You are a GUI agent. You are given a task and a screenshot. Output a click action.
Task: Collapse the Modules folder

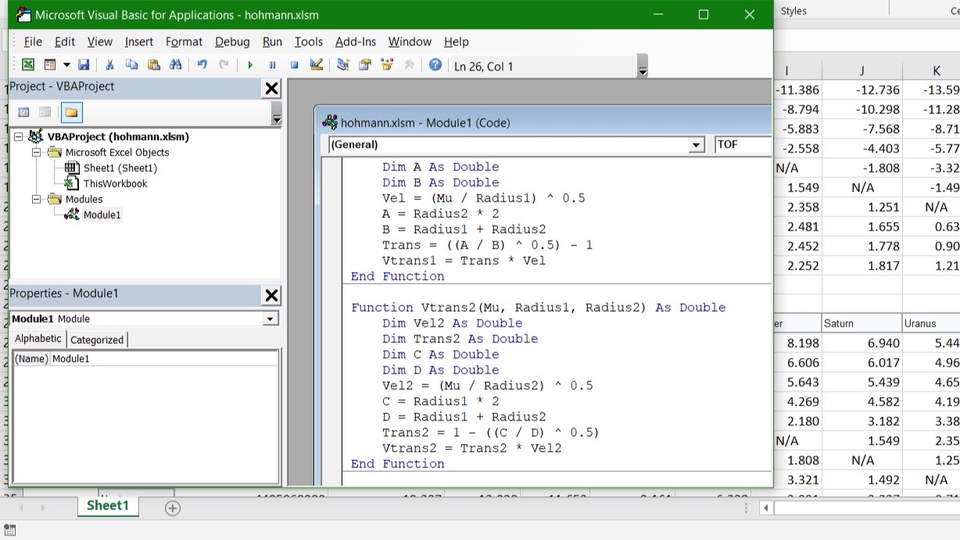(37, 199)
